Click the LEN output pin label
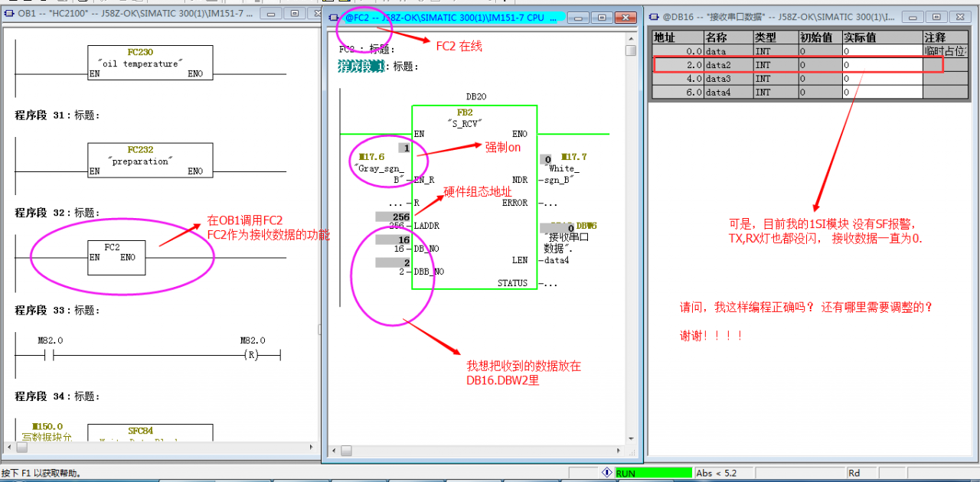Image resolution: width=980 pixels, height=482 pixels. [x=519, y=260]
